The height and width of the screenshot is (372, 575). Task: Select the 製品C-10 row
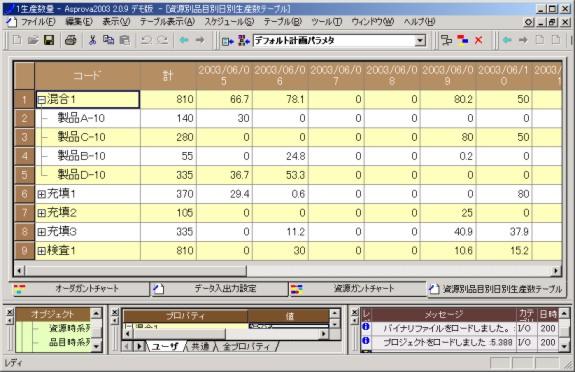tap(81, 137)
